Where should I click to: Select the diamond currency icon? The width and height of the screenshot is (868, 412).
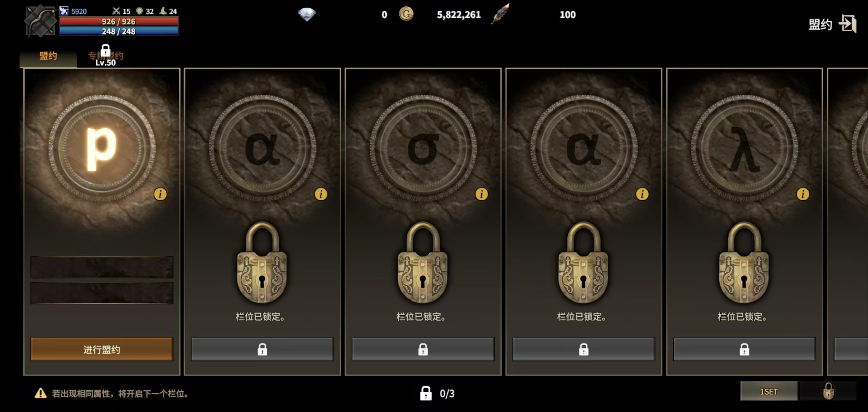click(306, 14)
